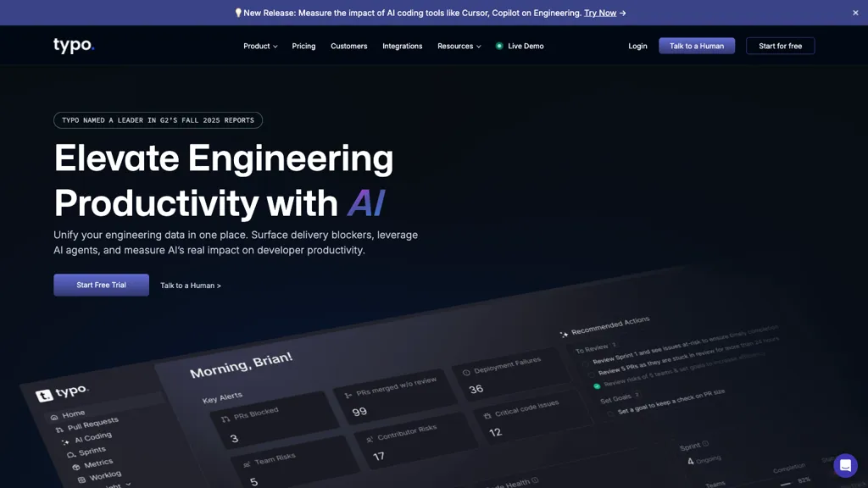Image resolution: width=868 pixels, height=488 pixels.
Task: Open the chat widget bubble
Action: 845,465
